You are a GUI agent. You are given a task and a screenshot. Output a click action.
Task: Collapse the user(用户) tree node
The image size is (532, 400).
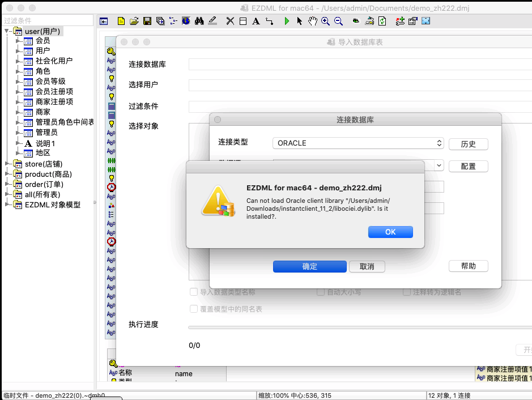click(7, 31)
